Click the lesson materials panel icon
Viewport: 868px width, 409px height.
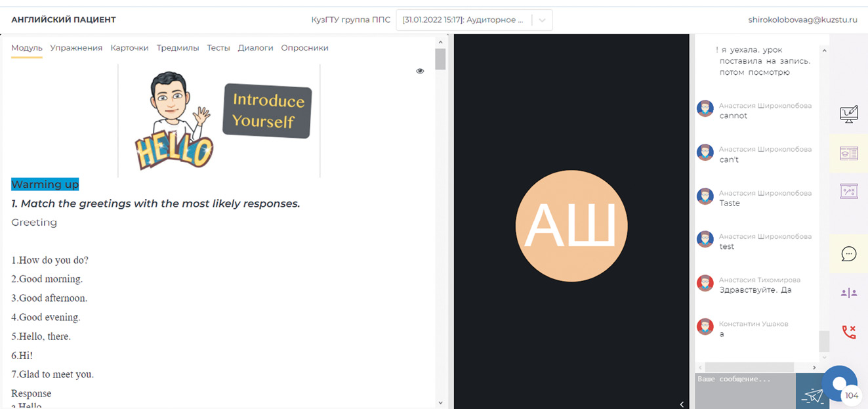[x=849, y=153]
